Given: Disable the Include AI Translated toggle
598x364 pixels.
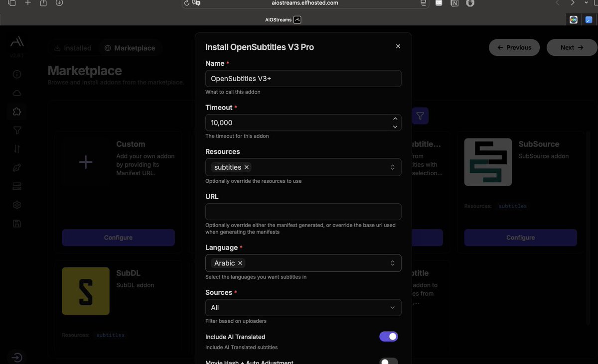Looking at the screenshot, I should (389, 337).
